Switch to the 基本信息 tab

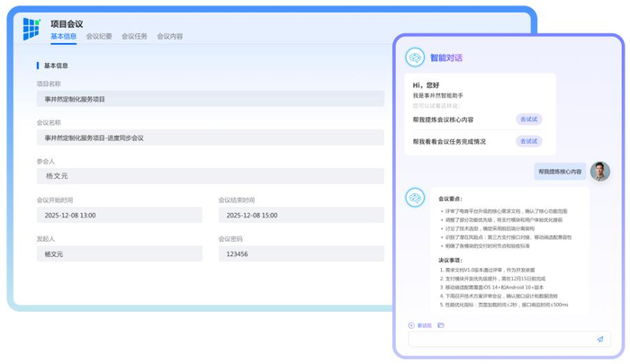pyautogui.click(x=64, y=36)
